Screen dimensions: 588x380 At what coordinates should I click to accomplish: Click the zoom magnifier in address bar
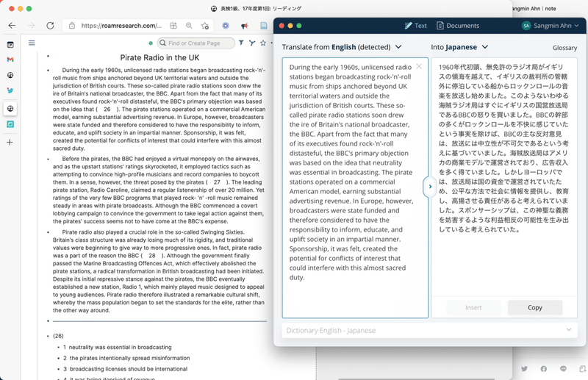point(189,26)
